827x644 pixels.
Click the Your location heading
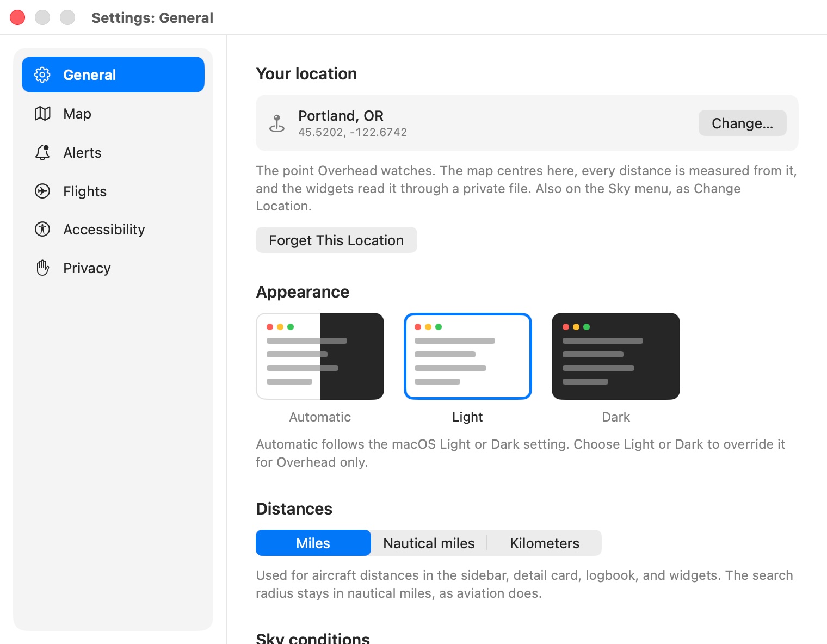coord(306,74)
